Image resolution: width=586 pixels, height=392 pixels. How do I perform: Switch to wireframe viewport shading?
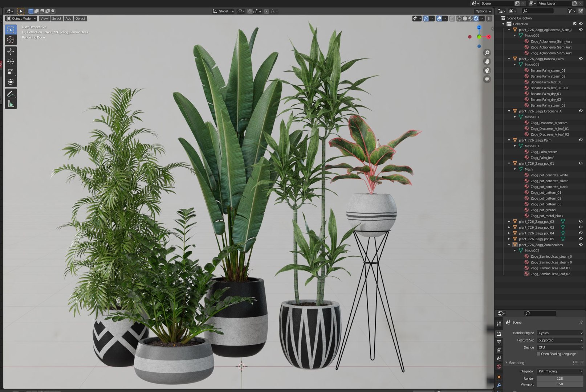pos(459,19)
